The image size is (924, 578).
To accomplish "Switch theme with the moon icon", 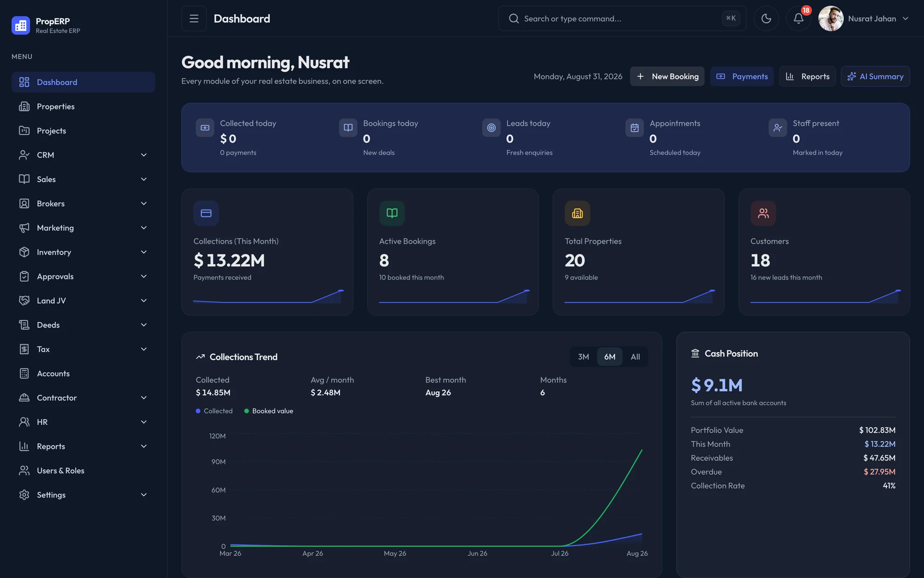I will tap(766, 18).
